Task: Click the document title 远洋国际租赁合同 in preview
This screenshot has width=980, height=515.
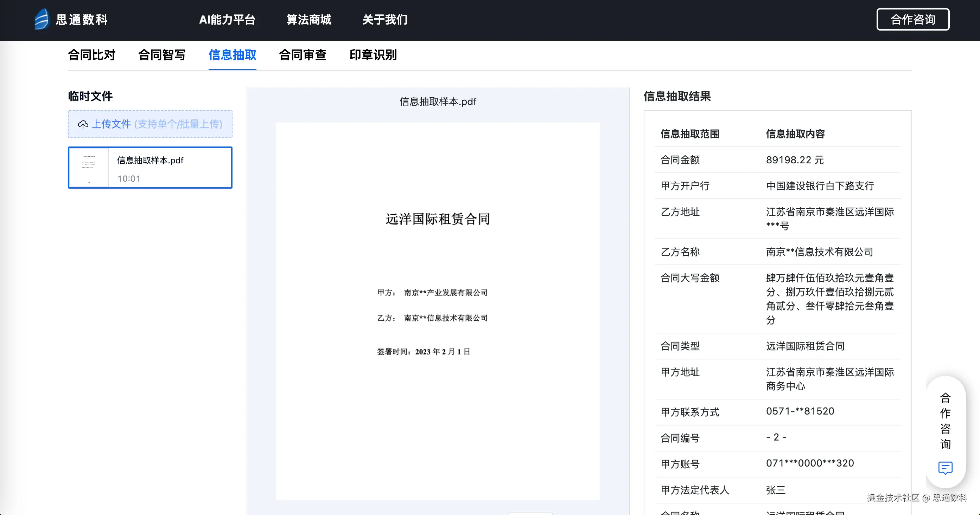Action: coord(438,219)
